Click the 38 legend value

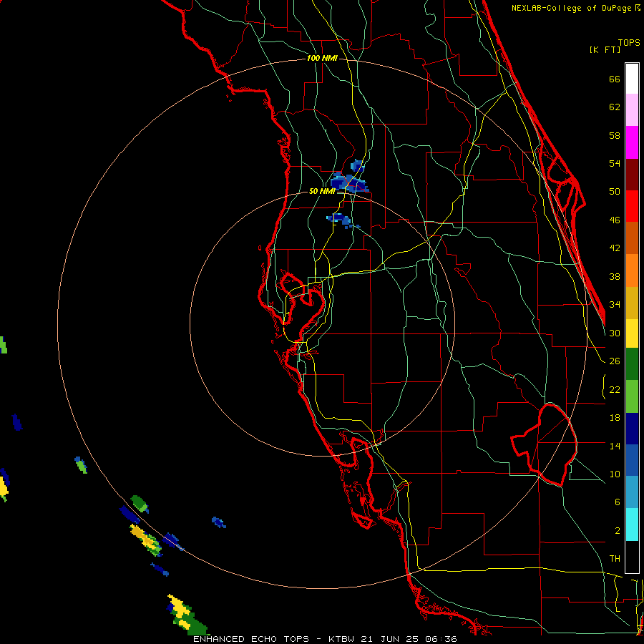point(615,276)
